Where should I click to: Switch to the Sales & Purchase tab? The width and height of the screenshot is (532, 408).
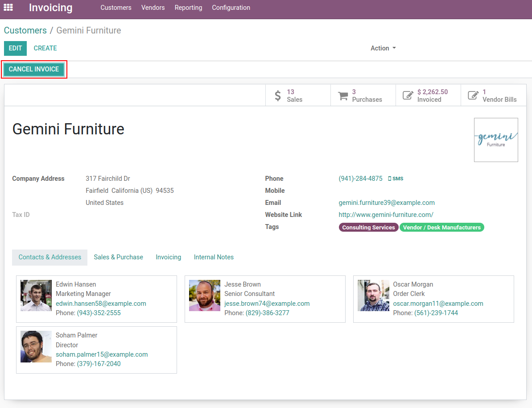tap(118, 257)
